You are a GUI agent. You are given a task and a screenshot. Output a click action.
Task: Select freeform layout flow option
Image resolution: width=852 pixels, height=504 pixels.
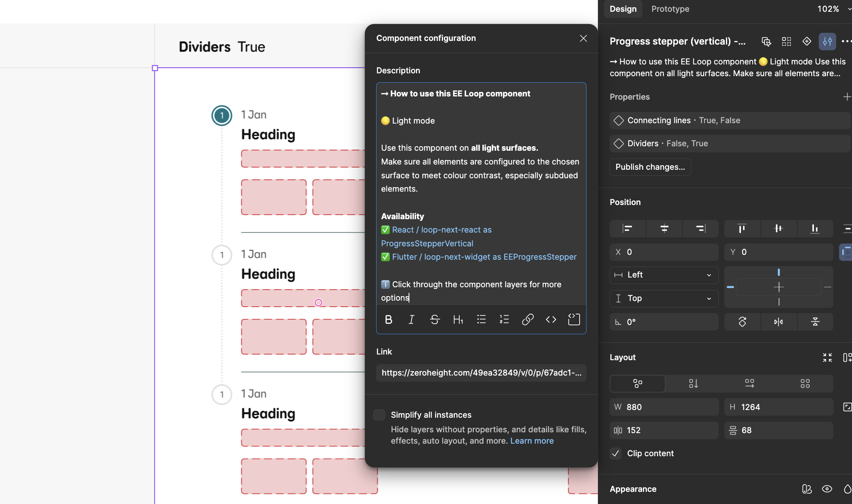click(638, 383)
